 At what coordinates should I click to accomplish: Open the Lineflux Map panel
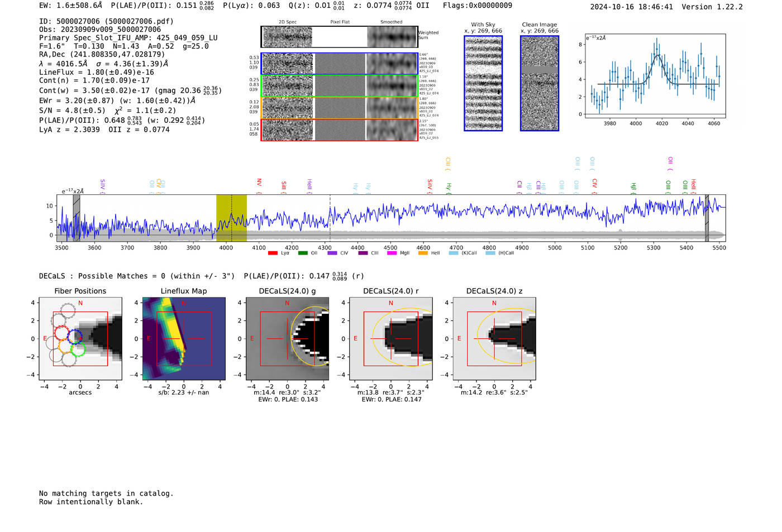184,339
